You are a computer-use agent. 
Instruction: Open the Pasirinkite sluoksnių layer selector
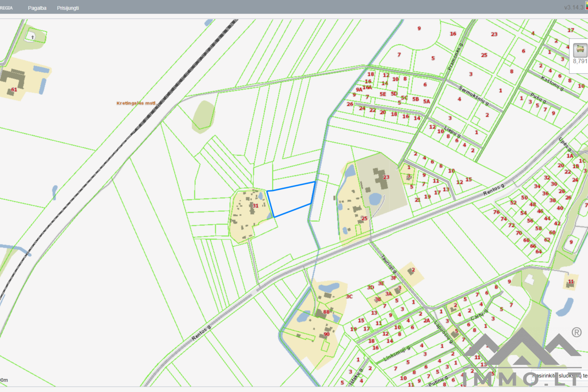pos(560,375)
